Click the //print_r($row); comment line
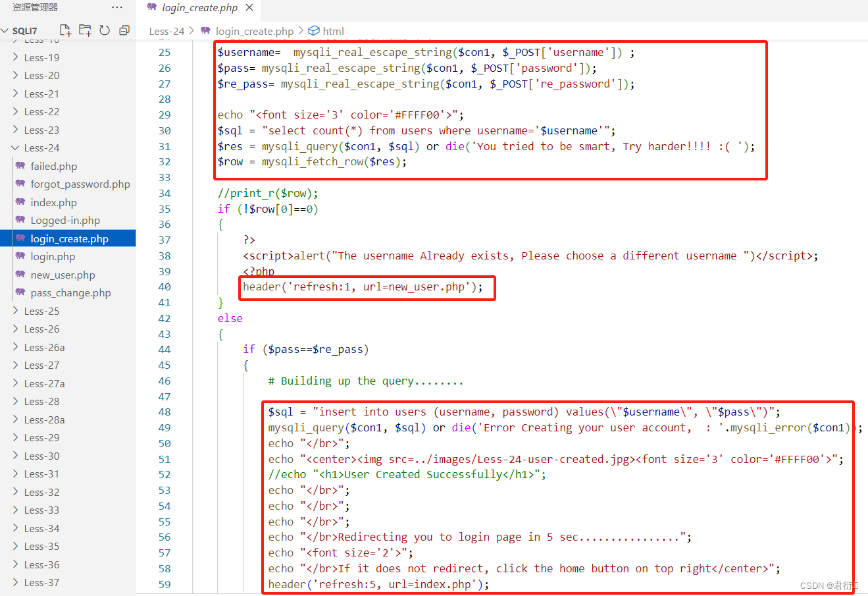This screenshot has height=596, width=868. 268,193
